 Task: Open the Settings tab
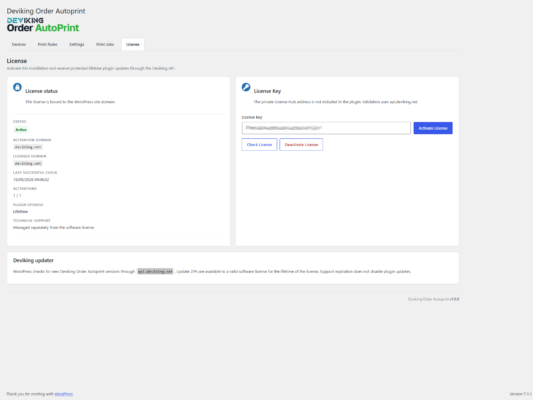(x=76, y=45)
